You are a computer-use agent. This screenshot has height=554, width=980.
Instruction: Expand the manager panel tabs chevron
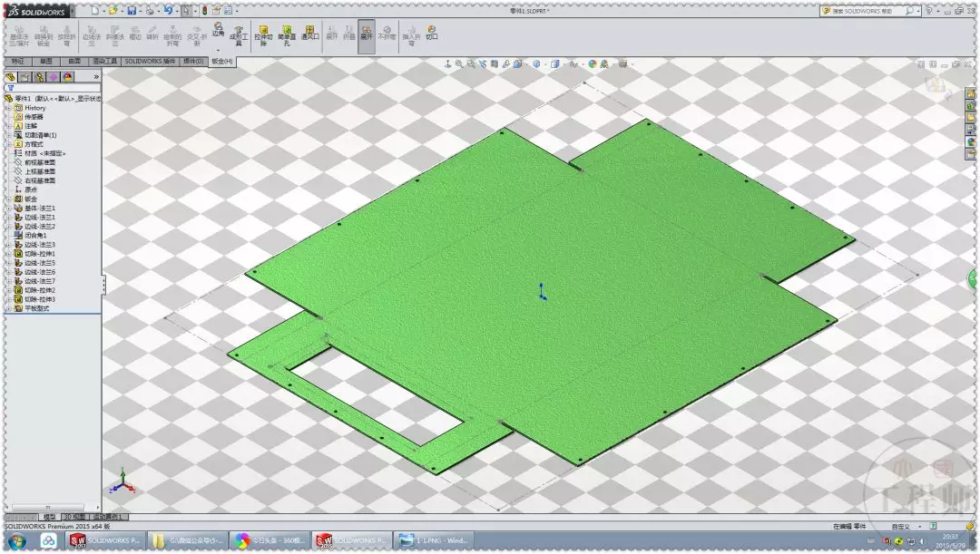point(96,77)
